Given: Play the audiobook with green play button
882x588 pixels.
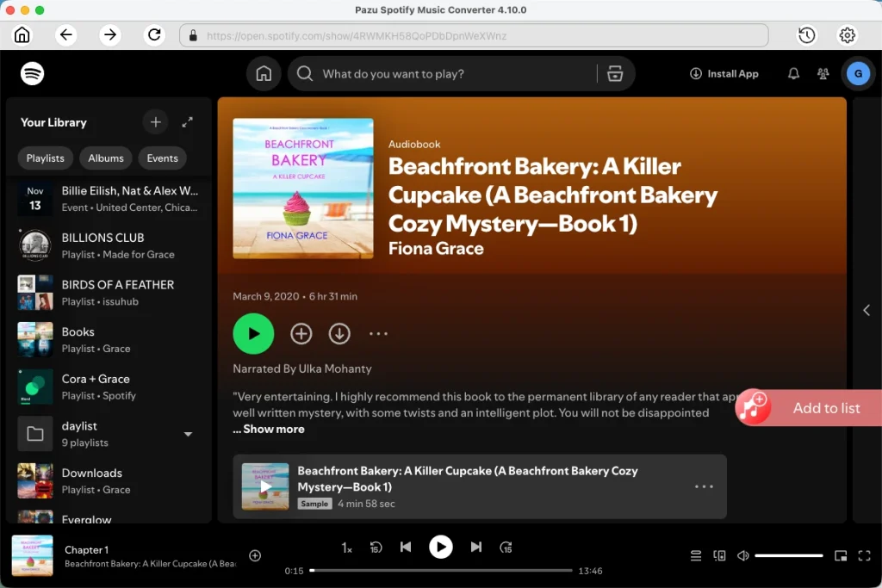Looking at the screenshot, I should [253, 333].
